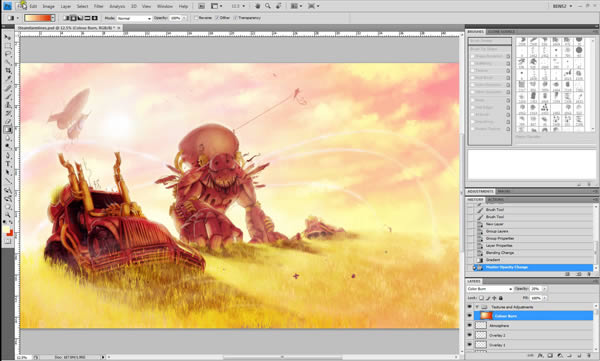
Task: Open the File menu
Action: [x=21, y=6]
